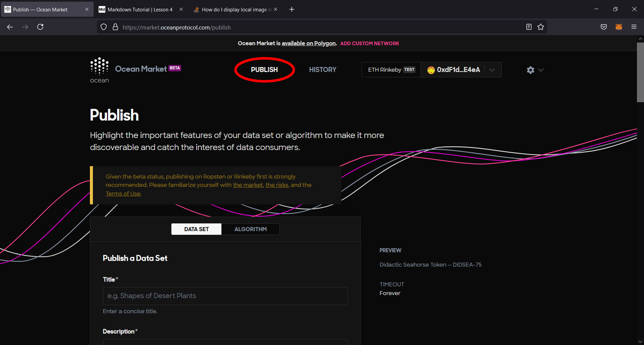Open the shield tracking protection icon
The image size is (644, 345).
[104, 27]
